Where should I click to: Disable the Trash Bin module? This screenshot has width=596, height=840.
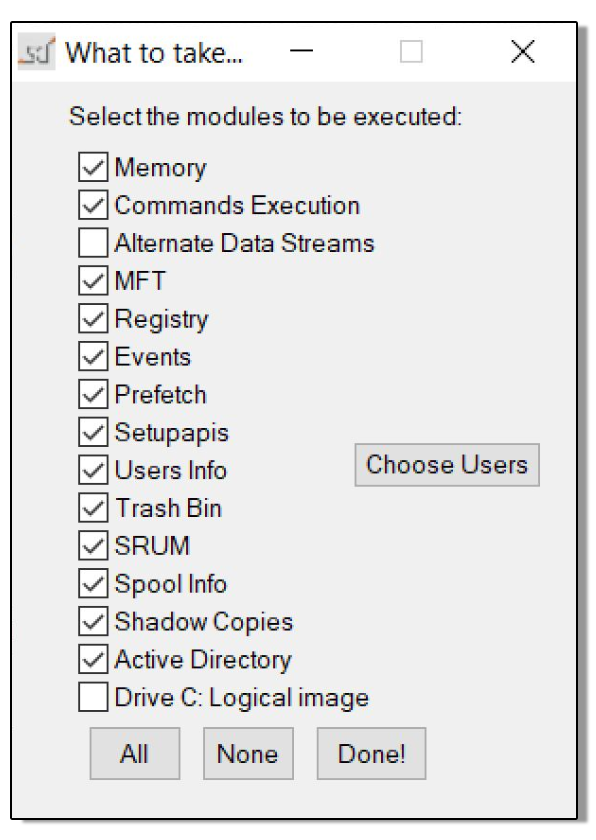93,508
